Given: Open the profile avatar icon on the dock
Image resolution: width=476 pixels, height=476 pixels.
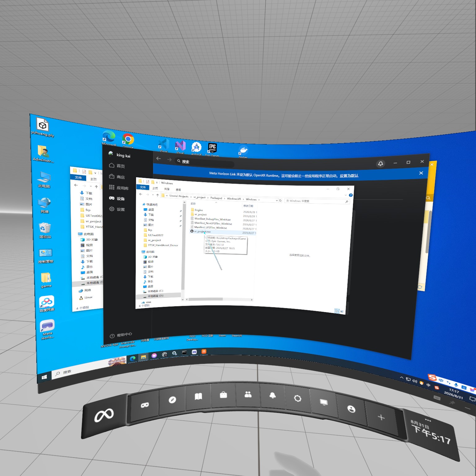Looking at the screenshot, I should (x=351, y=409).
